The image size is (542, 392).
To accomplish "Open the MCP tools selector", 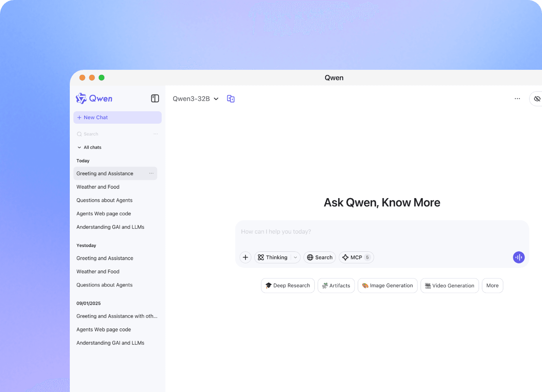I will 356,257.
